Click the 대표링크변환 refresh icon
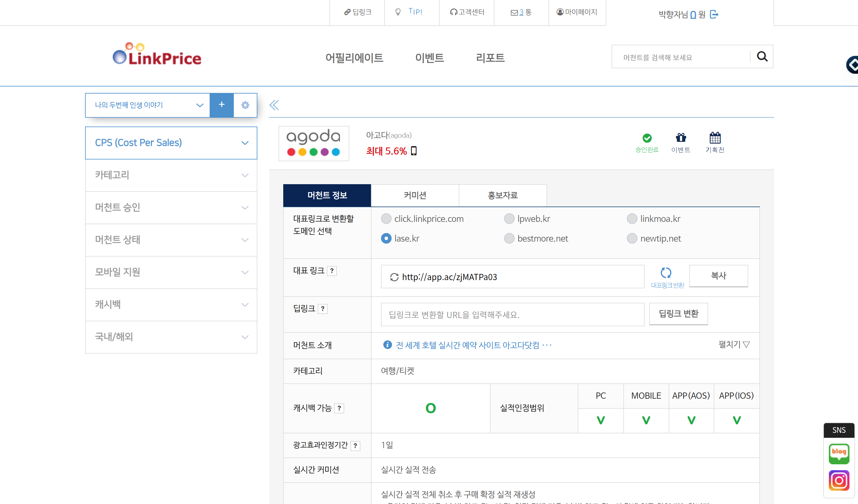The width and height of the screenshot is (858, 504). [x=666, y=272]
